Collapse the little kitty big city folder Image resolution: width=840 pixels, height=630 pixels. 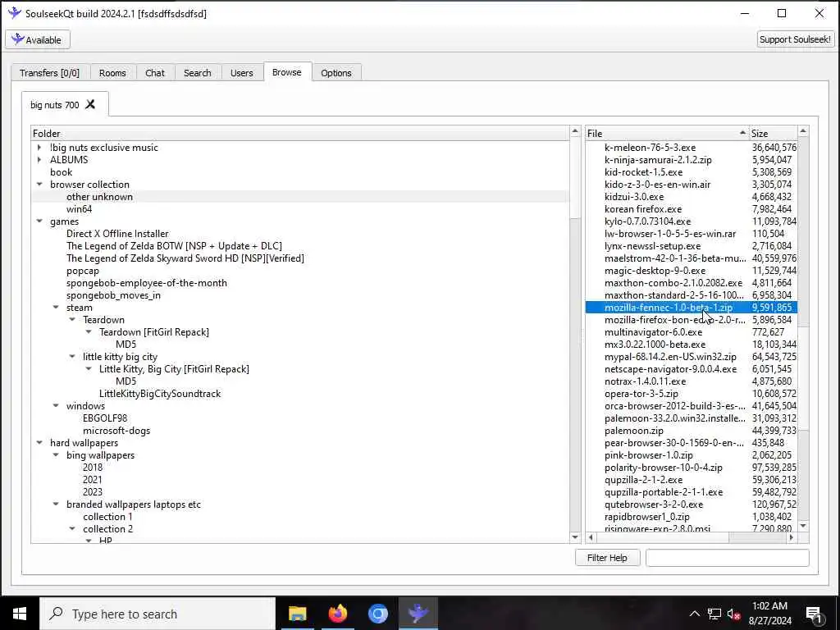coord(72,357)
